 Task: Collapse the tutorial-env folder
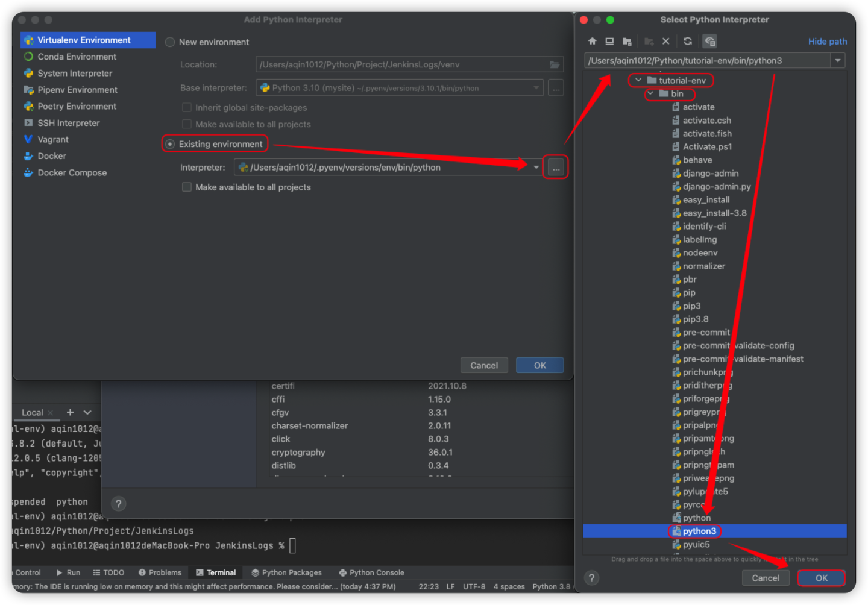click(638, 80)
